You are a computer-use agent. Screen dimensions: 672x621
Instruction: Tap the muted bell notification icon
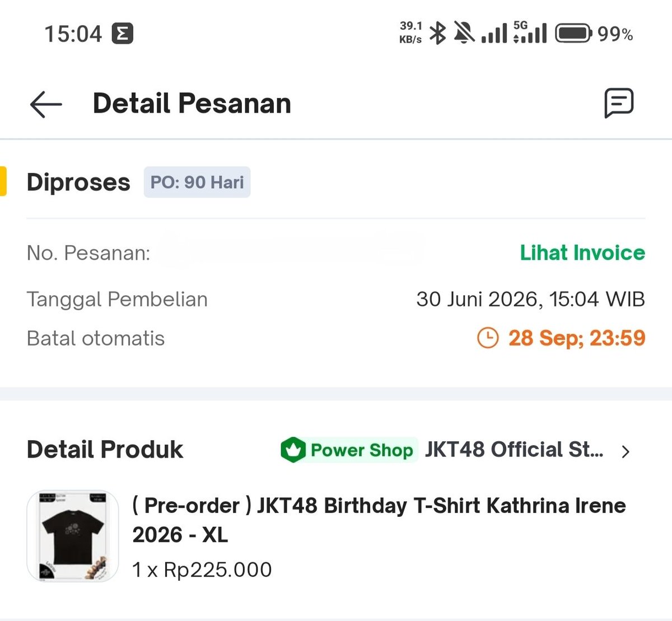(x=464, y=33)
